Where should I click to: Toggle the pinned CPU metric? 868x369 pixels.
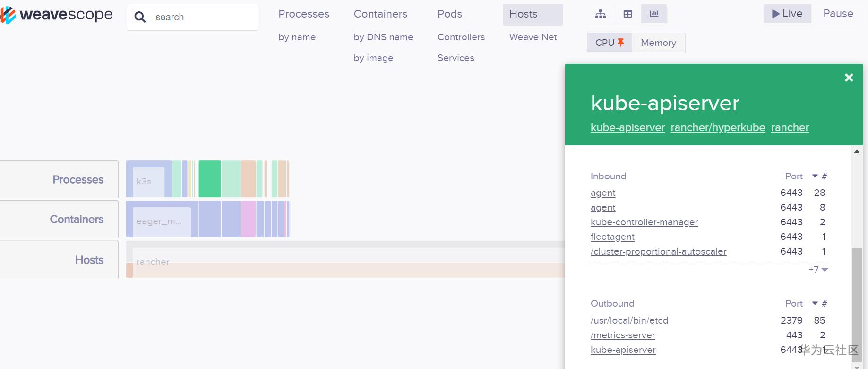tap(610, 43)
